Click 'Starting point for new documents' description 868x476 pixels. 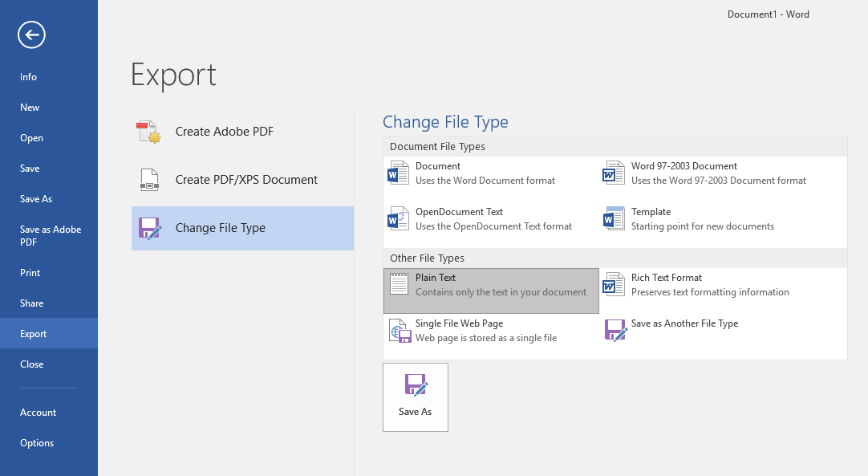click(703, 226)
